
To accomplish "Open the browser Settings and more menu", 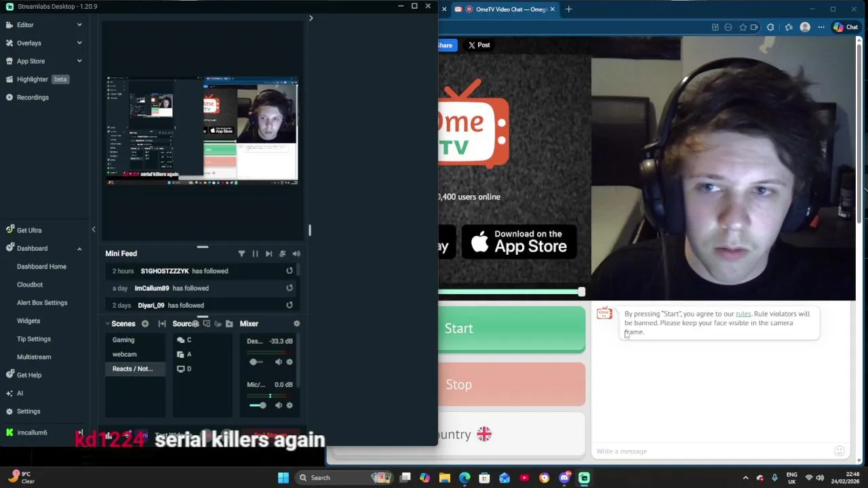I will click(x=821, y=27).
